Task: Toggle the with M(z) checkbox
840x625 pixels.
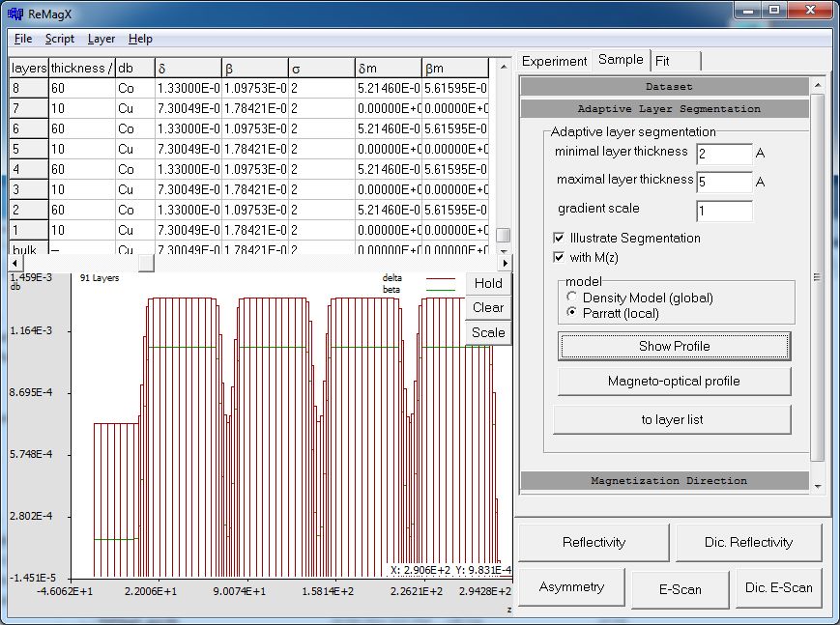Action: tap(559, 257)
